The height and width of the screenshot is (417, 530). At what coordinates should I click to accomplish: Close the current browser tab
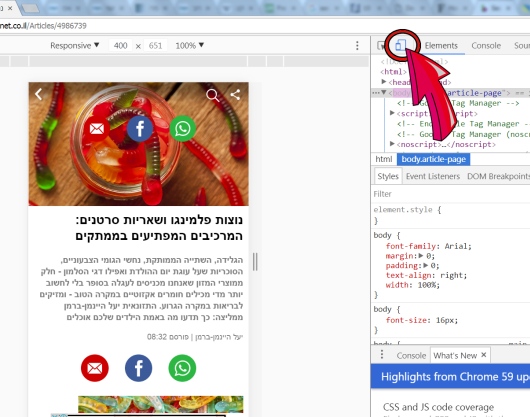click(x=10, y=8)
